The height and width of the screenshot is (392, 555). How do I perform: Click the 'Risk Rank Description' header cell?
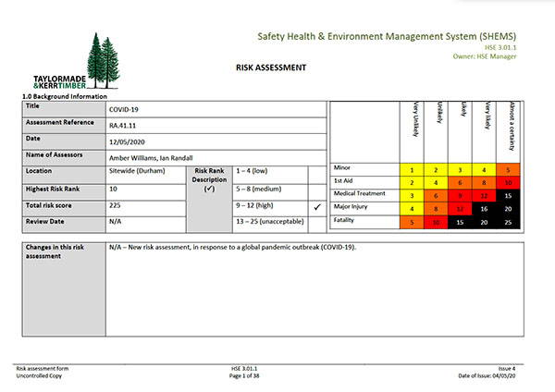click(209, 199)
